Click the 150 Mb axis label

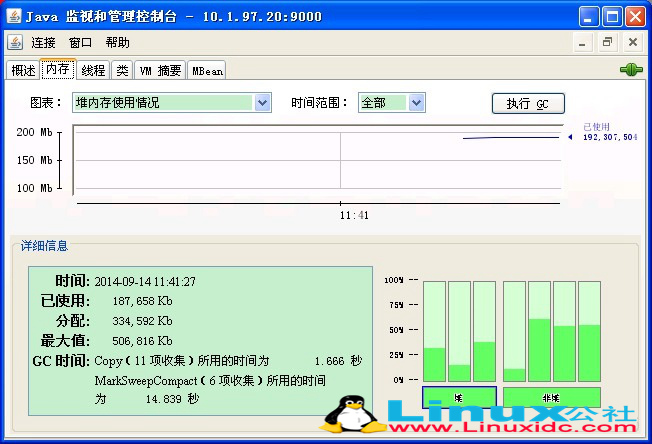[35, 160]
